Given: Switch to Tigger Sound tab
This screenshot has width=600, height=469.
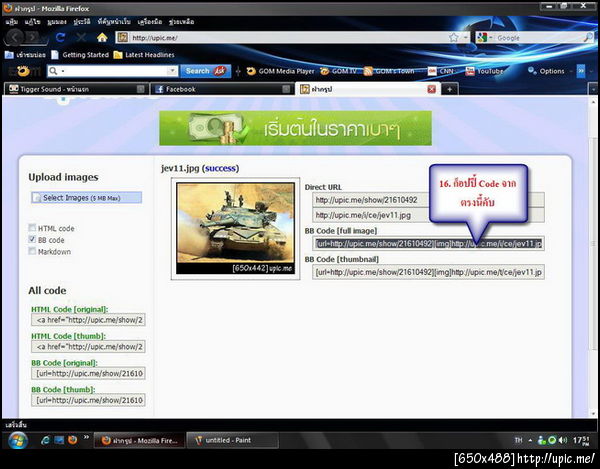Looking at the screenshot, I should click(77, 89).
